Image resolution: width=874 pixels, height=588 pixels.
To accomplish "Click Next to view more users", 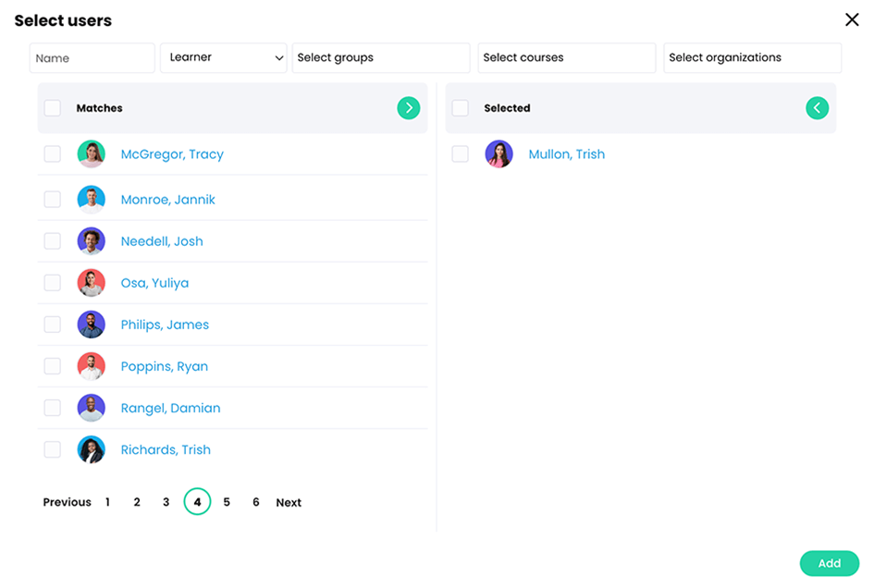I will [288, 502].
